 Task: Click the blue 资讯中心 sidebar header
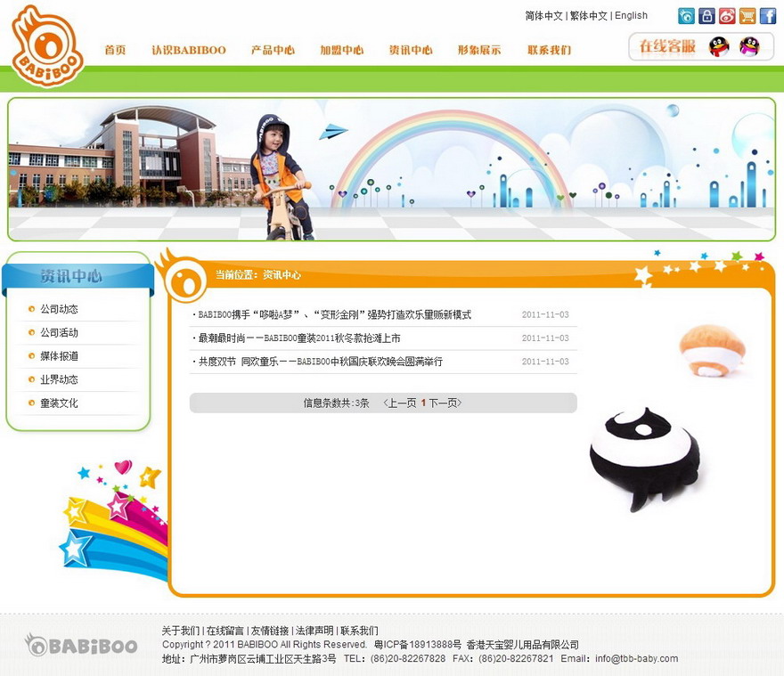click(78, 276)
